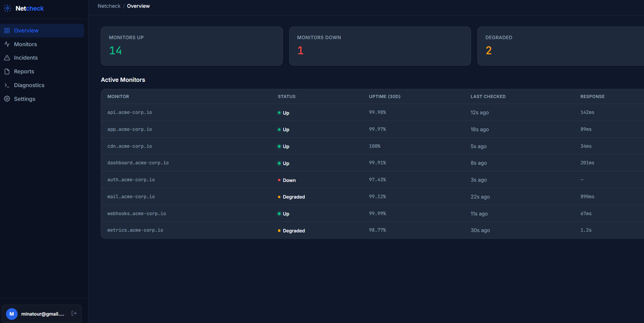The height and width of the screenshot is (323, 644).
Task: Navigate to Reports
Action: tap(42, 72)
